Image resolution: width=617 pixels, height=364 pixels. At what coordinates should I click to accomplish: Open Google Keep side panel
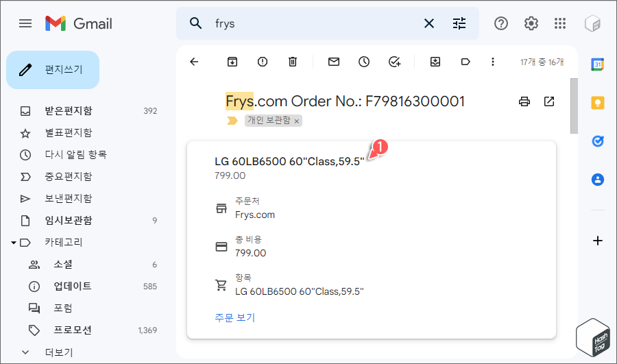click(x=597, y=103)
